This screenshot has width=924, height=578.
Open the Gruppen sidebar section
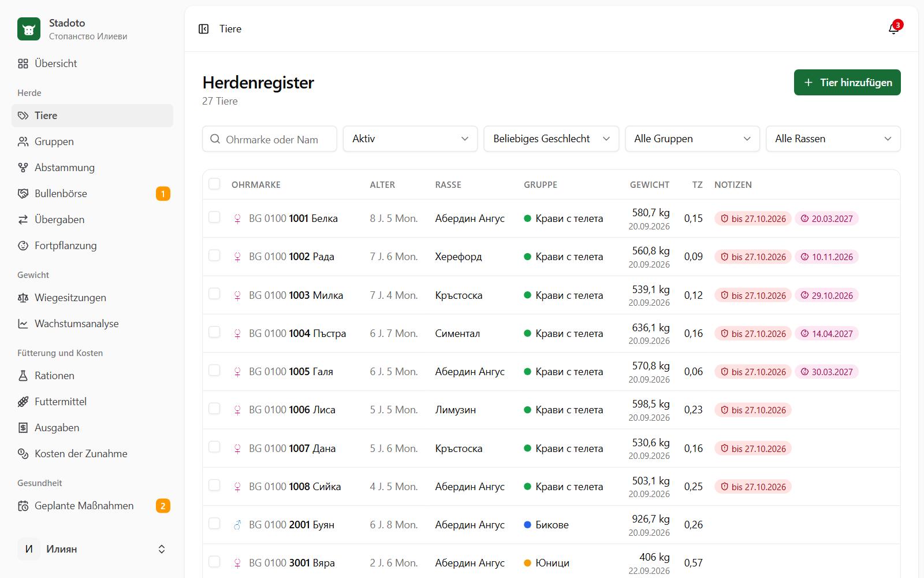click(92, 142)
